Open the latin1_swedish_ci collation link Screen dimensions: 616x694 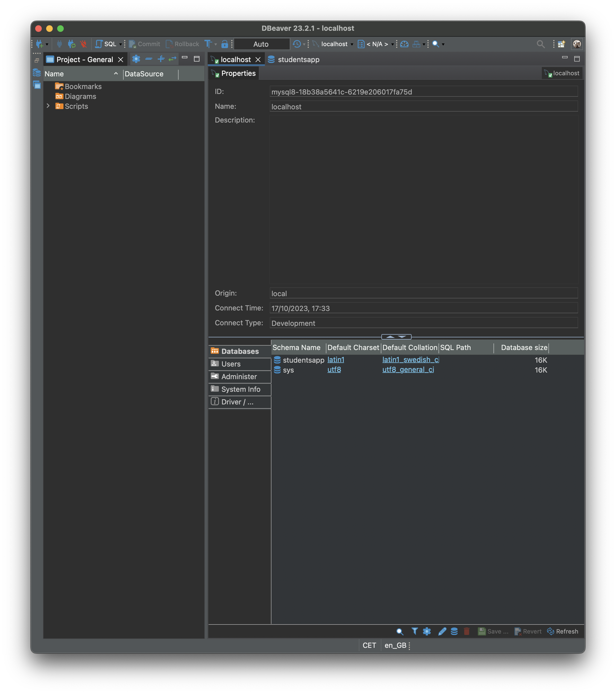(410, 360)
